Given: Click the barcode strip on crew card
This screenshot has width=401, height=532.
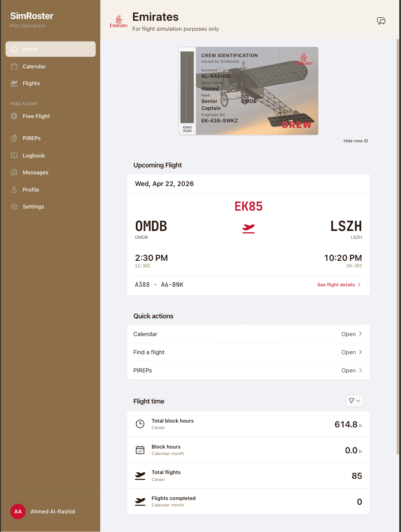Looking at the screenshot, I should point(187,87).
